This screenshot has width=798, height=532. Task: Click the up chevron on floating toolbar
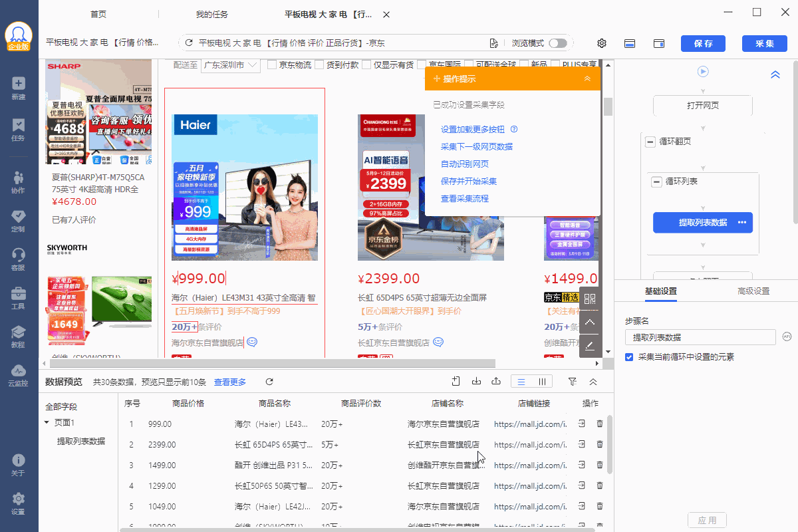590,323
